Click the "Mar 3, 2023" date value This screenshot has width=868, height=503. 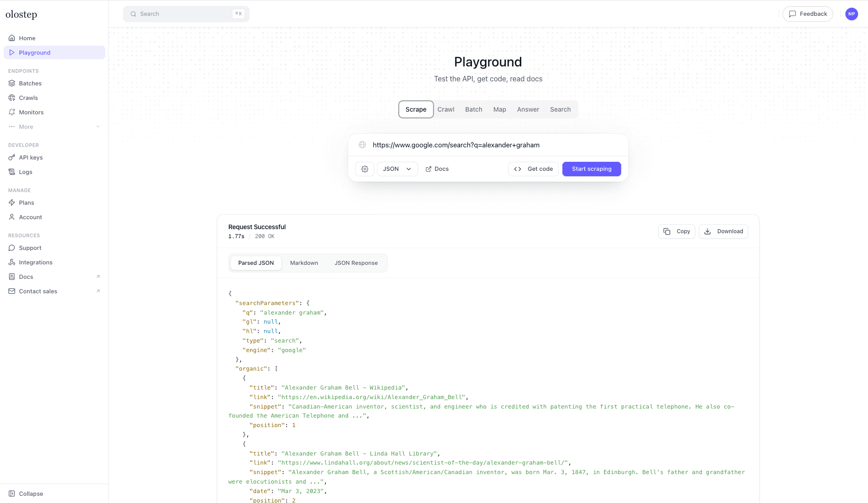pos(300,491)
